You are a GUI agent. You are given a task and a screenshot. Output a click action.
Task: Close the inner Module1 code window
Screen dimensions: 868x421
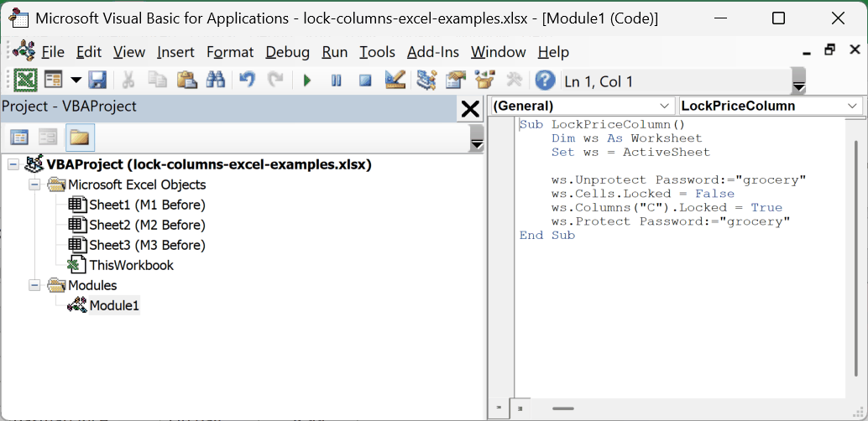point(855,49)
